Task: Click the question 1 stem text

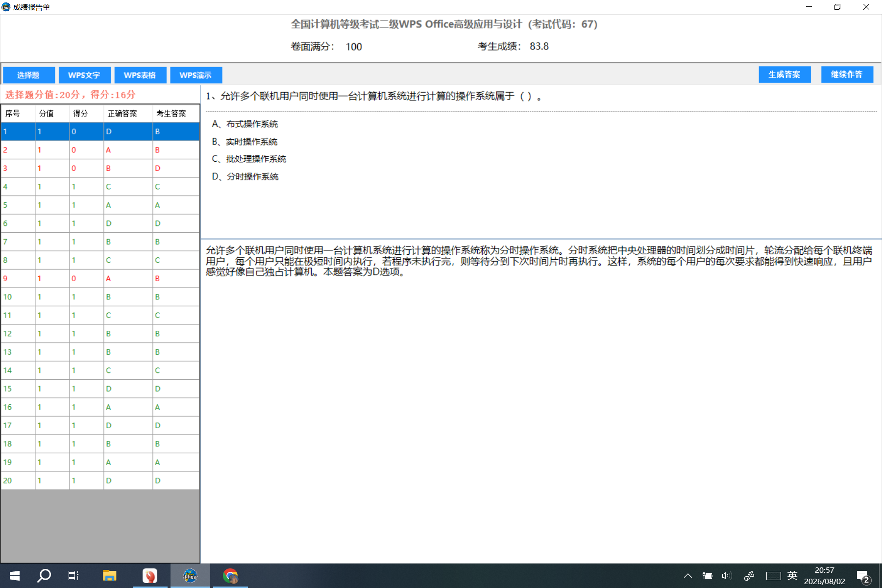Action: pyautogui.click(x=374, y=96)
